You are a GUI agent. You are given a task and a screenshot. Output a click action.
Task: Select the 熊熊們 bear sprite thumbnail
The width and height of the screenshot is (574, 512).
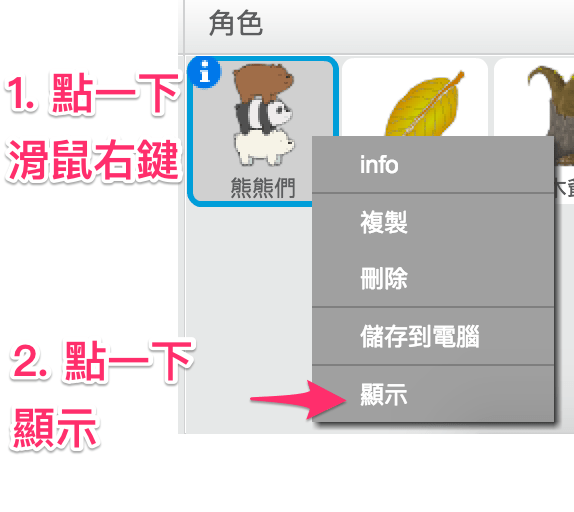262,132
